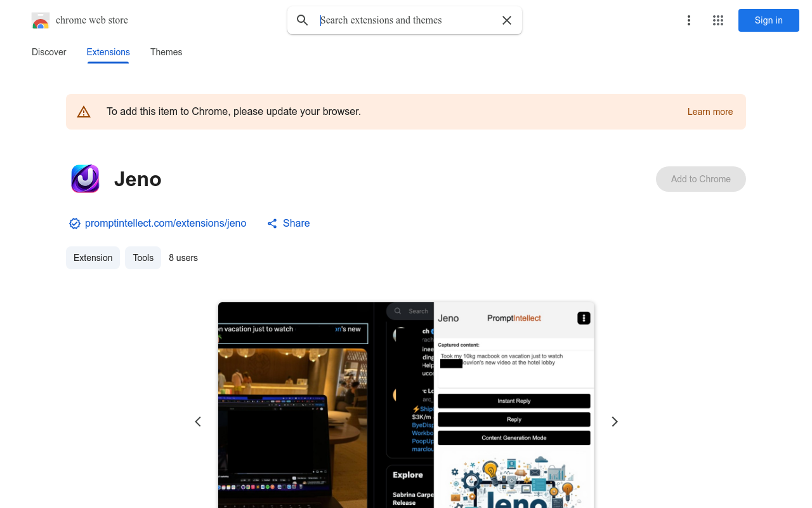
Task: Visit promptintellect.com/extensions/jeno link
Action: [x=166, y=224]
